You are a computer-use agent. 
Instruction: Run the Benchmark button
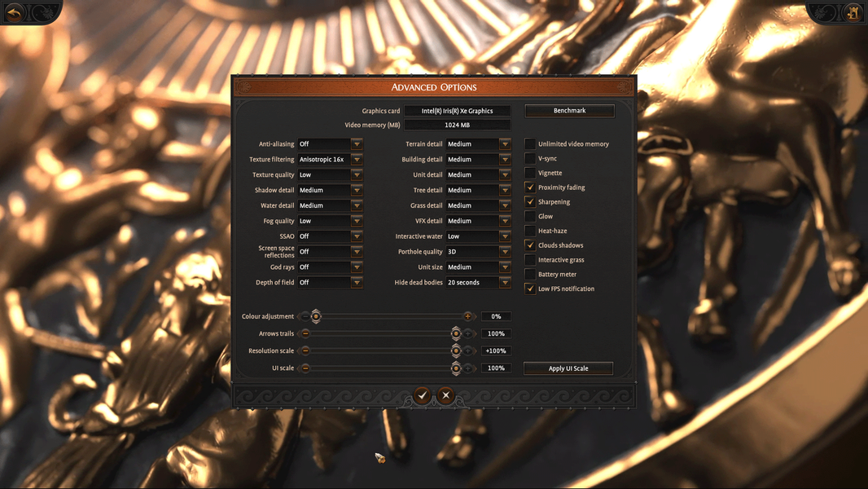(569, 111)
